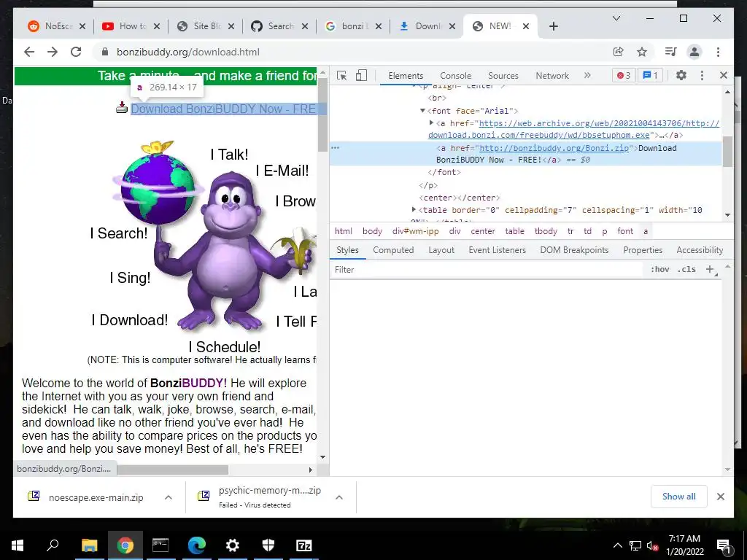747x560 pixels.
Task: Go forward using the browser forward arrow
Action: coord(53,52)
